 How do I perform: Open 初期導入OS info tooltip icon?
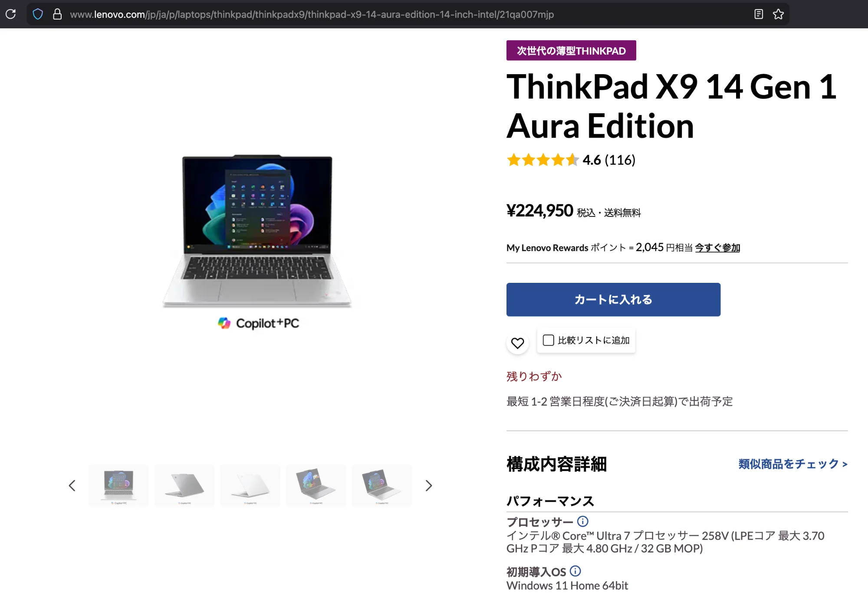coord(575,571)
